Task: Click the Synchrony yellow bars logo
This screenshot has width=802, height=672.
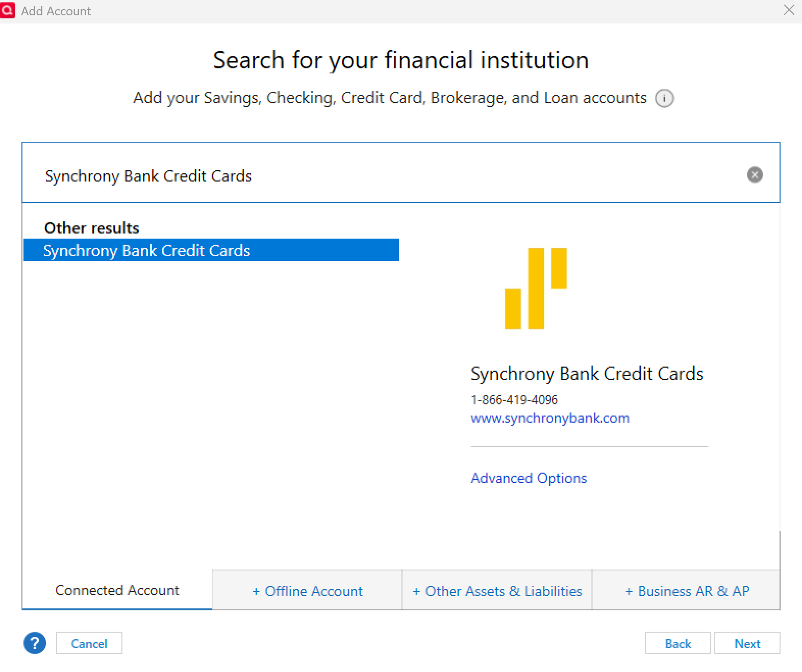Action: 536,288
